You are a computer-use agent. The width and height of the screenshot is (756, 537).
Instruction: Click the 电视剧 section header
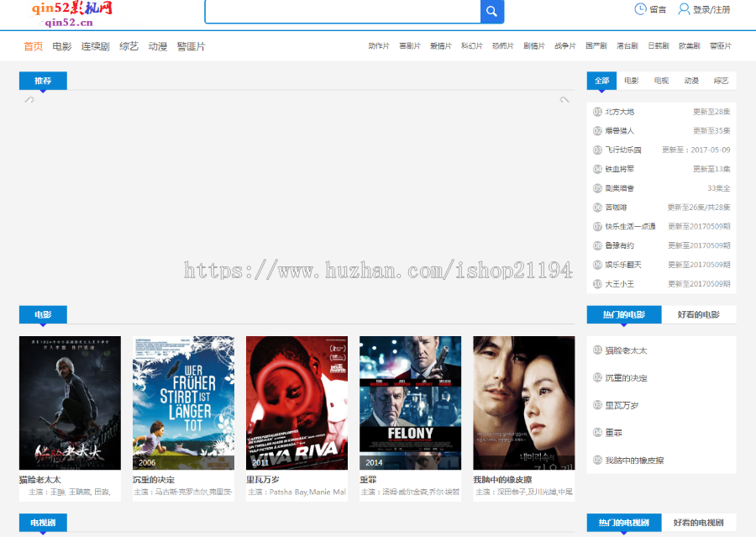(x=43, y=523)
